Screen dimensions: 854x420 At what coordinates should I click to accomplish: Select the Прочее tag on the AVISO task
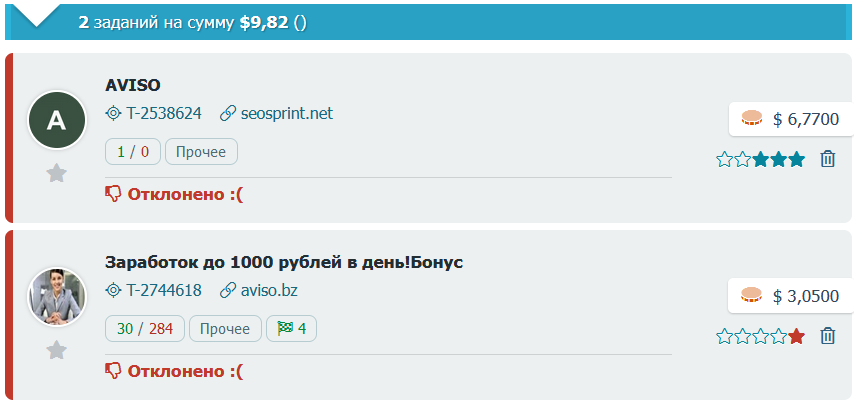[x=201, y=152]
